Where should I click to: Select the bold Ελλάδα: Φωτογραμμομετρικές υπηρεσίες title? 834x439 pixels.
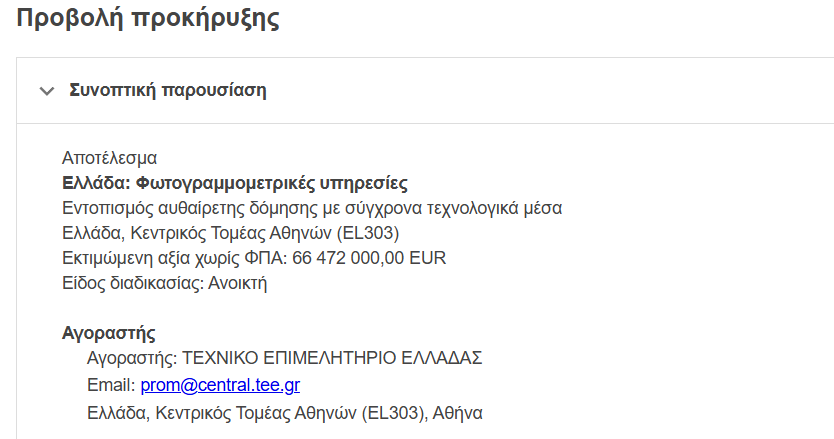234,183
